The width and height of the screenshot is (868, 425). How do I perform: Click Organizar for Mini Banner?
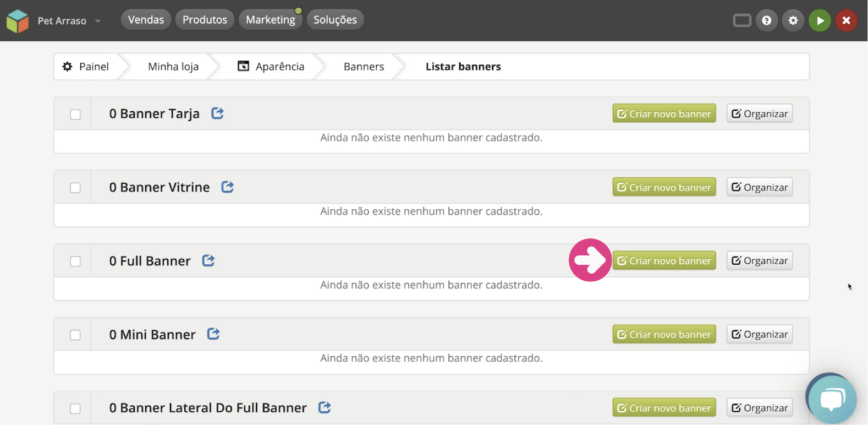pos(760,334)
